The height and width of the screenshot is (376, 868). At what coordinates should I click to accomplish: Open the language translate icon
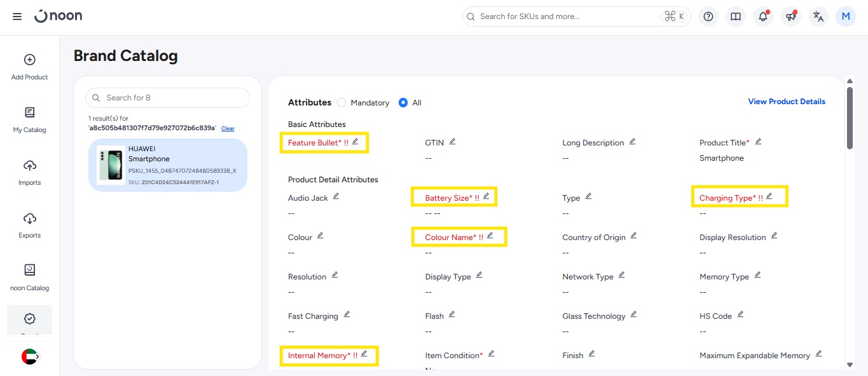tap(818, 17)
